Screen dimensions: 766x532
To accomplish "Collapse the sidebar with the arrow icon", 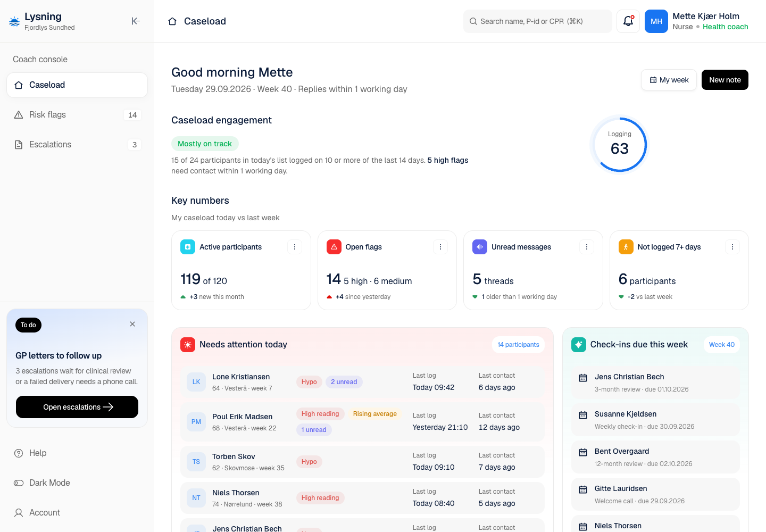I will tap(136, 21).
